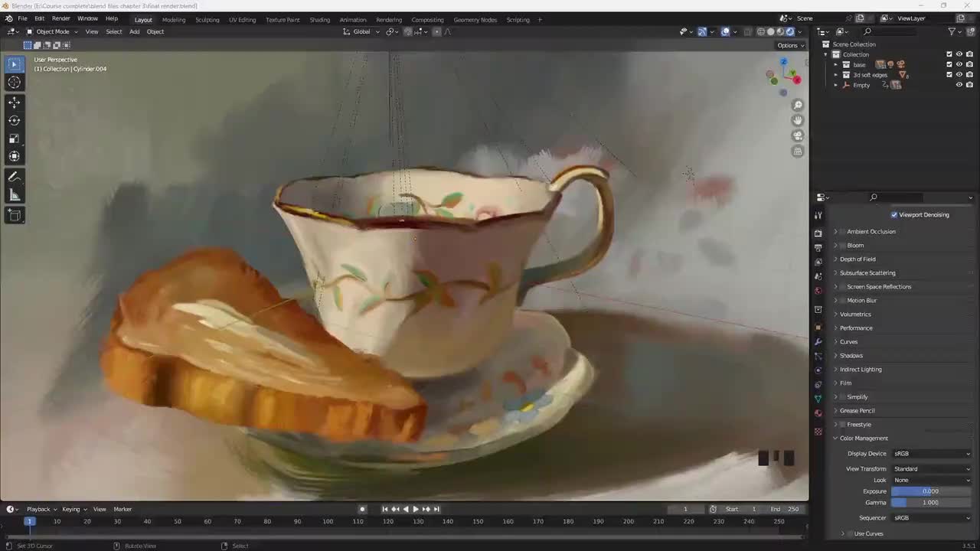
Task: Disable the base collection in renders
Action: (x=969, y=64)
